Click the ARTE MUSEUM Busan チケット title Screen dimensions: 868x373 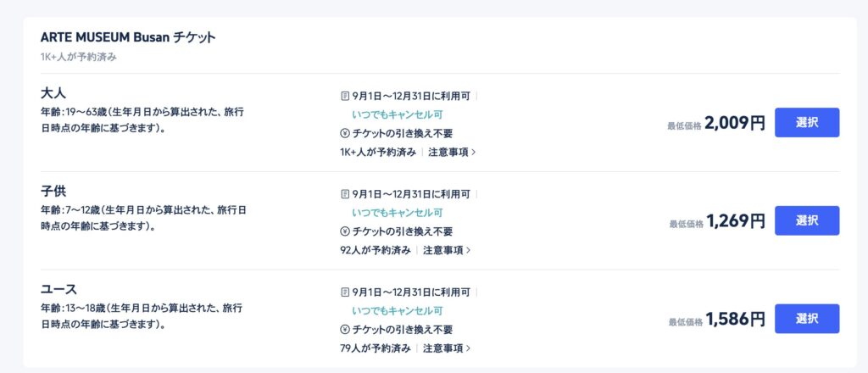(x=128, y=37)
